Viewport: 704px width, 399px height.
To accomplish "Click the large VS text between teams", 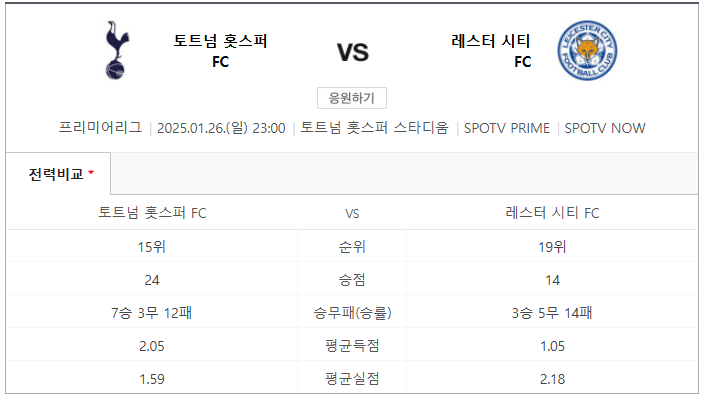I will (x=353, y=53).
